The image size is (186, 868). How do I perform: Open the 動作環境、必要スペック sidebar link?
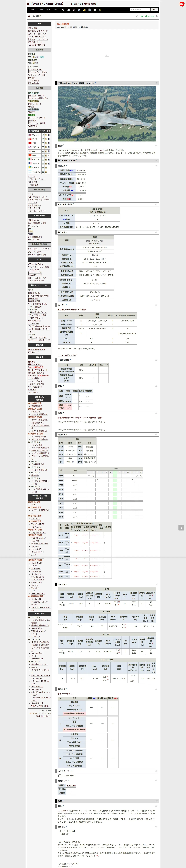tap(38, 31)
